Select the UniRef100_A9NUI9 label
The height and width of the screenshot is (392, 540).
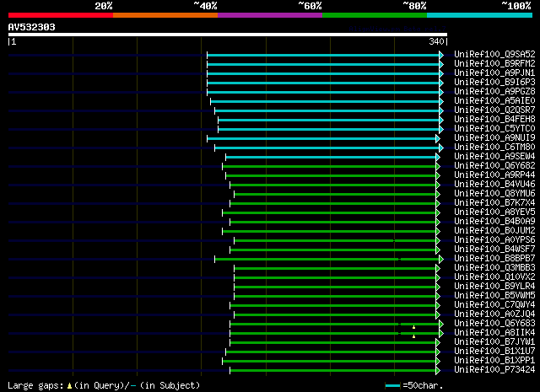click(x=494, y=138)
